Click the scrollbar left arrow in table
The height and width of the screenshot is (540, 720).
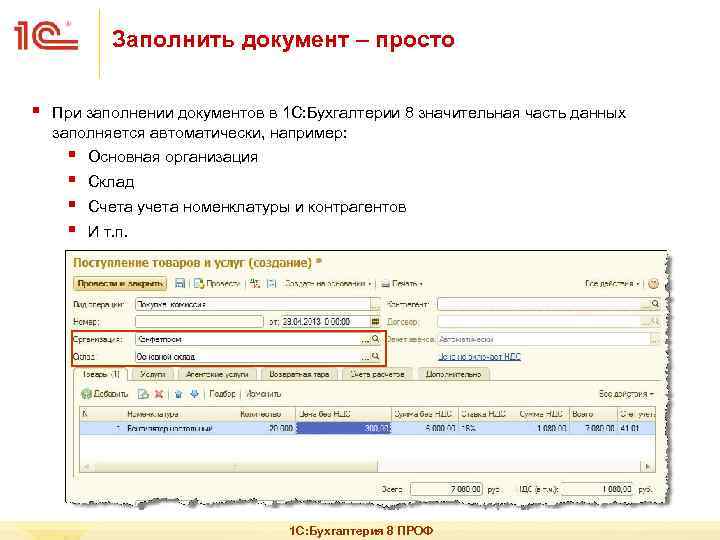pyautogui.click(x=85, y=467)
